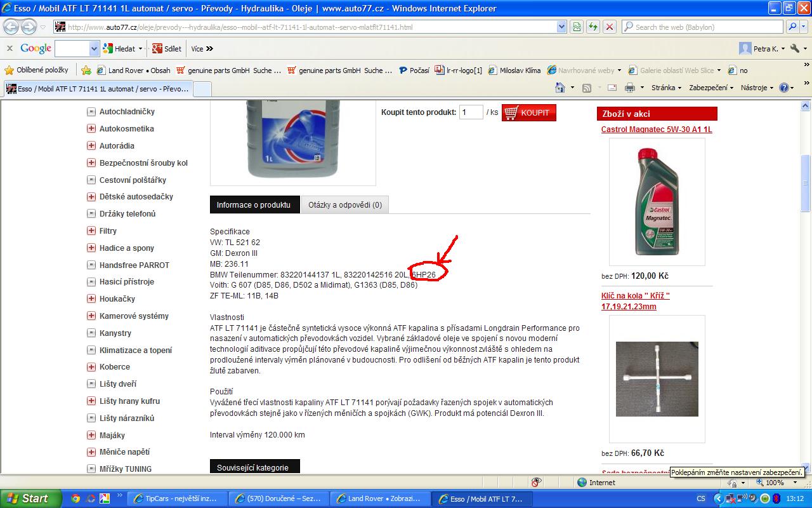Click the quantity input field
The width and height of the screenshot is (812, 508).
click(x=471, y=112)
